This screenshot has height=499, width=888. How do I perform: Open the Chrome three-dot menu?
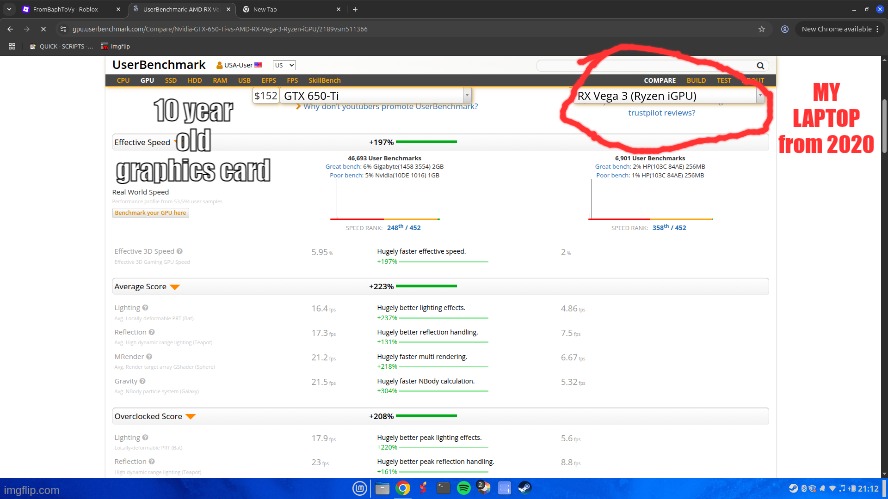(x=878, y=29)
